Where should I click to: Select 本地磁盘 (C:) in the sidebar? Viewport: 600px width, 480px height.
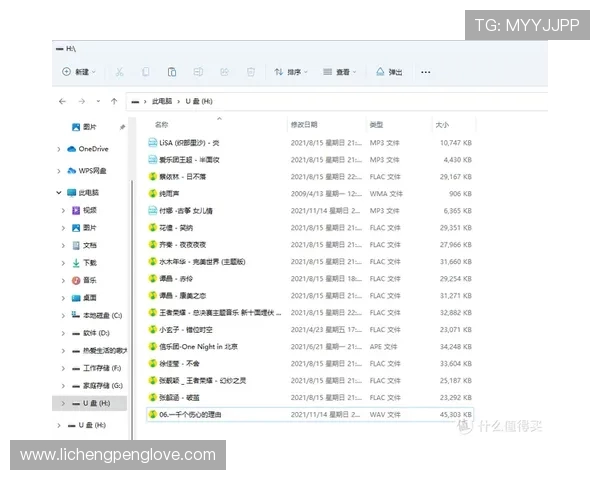[102, 315]
